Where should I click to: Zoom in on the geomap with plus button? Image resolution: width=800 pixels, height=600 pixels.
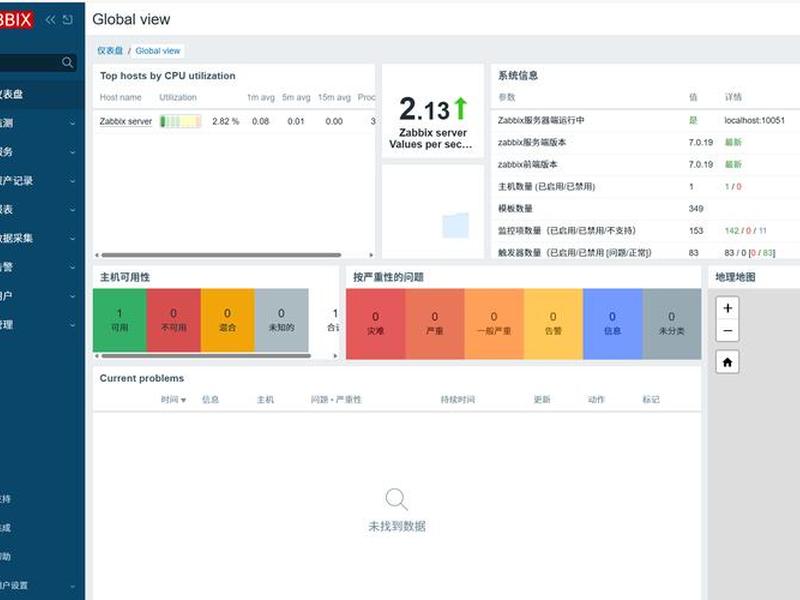tap(728, 308)
